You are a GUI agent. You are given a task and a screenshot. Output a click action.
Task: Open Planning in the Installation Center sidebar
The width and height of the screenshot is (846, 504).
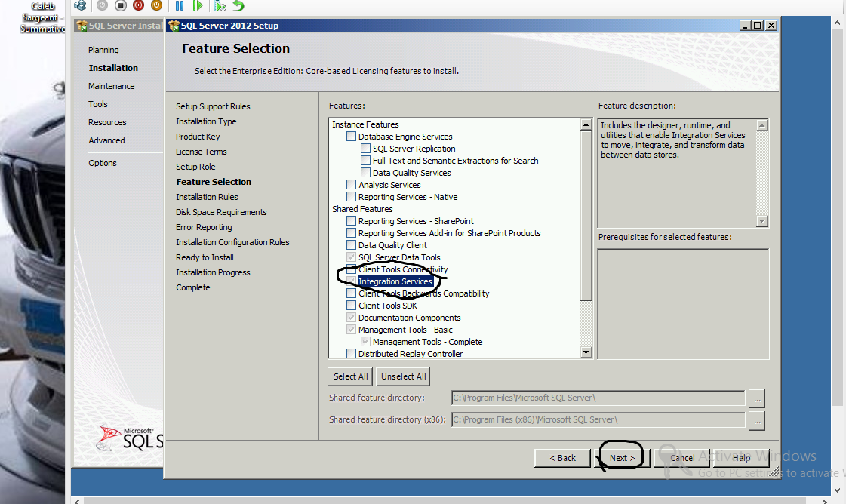(103, 50)
